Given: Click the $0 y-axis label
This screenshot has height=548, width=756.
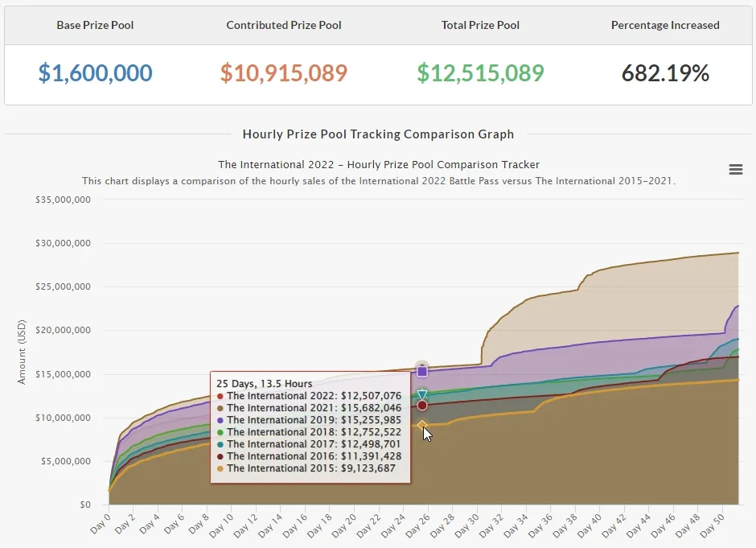Looking at the screenshot, I should (x=85, y=505).
